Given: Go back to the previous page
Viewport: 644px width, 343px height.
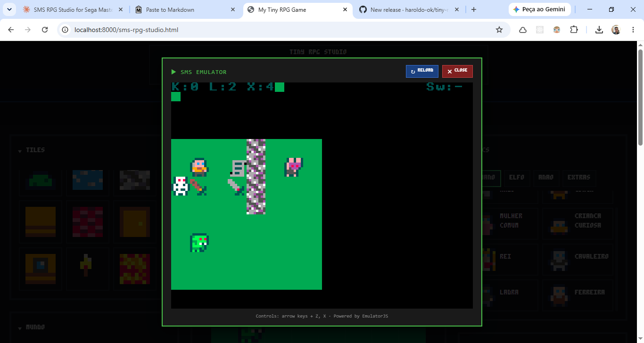Looking at the screenshot, I should tap(11, 30).
